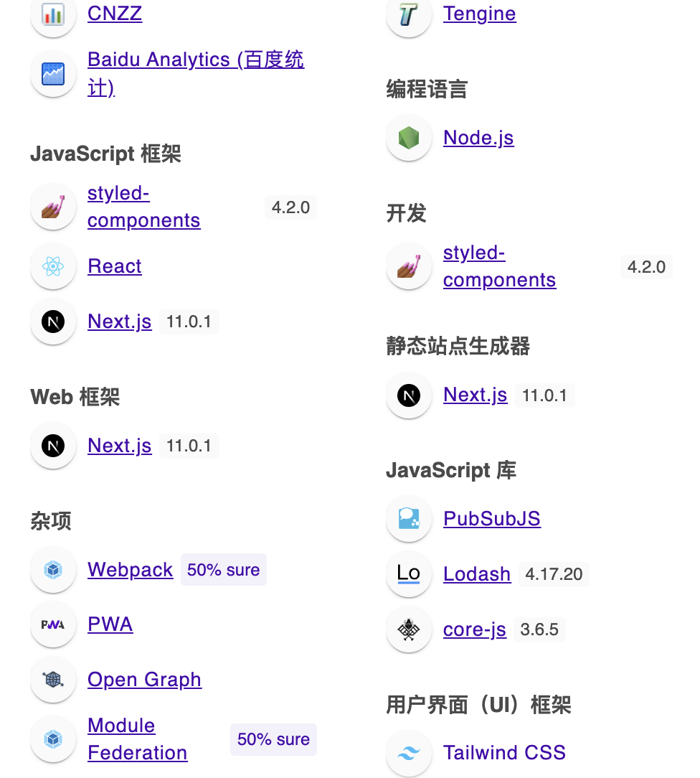Click version 11.0.1 under 静态站点生成器
The width and height of the screenshot is (700, 778).
pyautogui.click(x=545, y=395)
